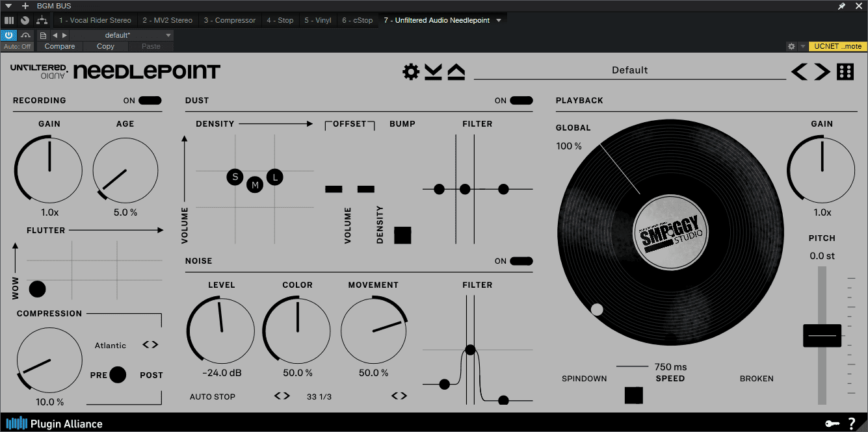
Task: Pin the plugin window
Action: click(x=841, y=6)
